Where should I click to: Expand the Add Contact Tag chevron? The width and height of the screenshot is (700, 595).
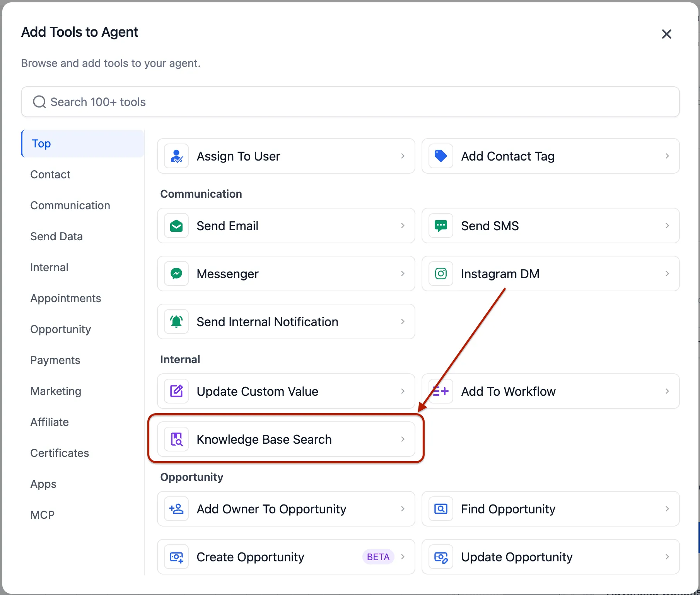pyautogui.click(x=667, y=156)
